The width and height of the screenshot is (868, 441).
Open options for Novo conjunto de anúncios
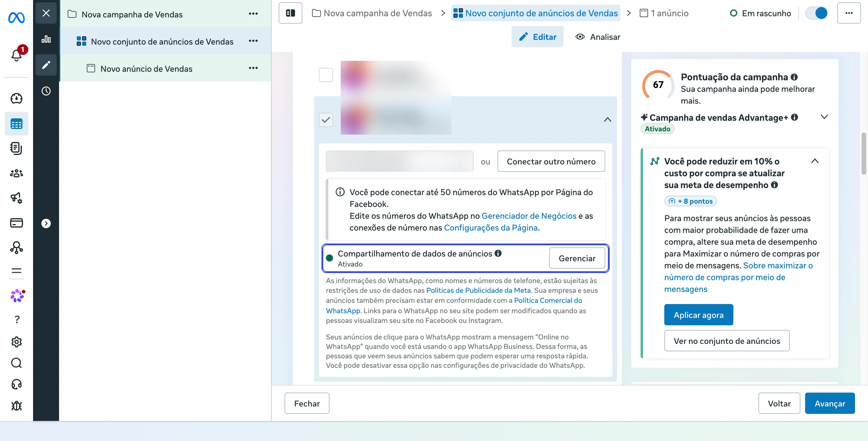[x=253, y=41]
